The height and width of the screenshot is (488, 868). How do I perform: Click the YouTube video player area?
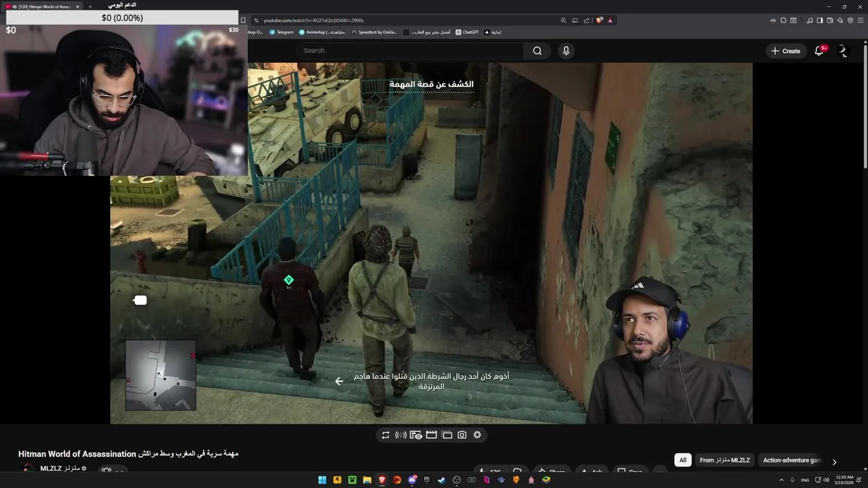point(431,243)
